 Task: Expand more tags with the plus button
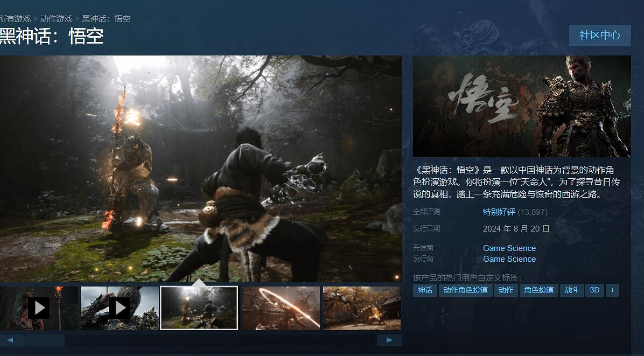(x=612, y=290)
